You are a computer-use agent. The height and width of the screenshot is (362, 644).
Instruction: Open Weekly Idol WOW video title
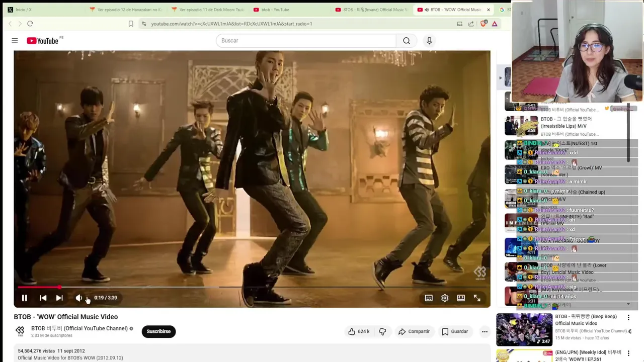(x=589, y=355)
